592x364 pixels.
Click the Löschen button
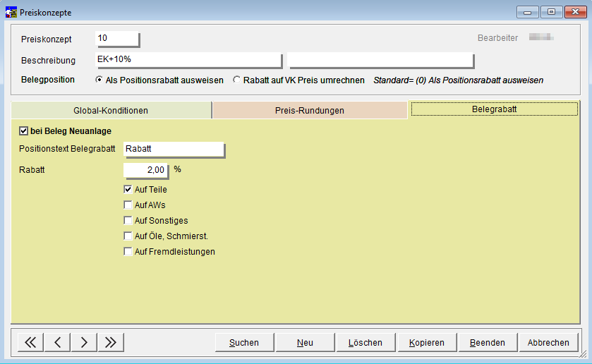click(366, 342)
